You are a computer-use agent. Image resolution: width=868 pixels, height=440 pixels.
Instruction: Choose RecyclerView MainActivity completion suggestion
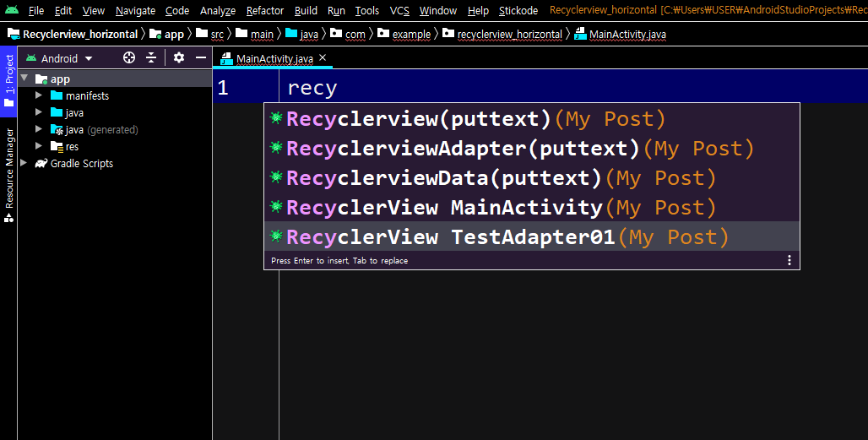[531, 207]
